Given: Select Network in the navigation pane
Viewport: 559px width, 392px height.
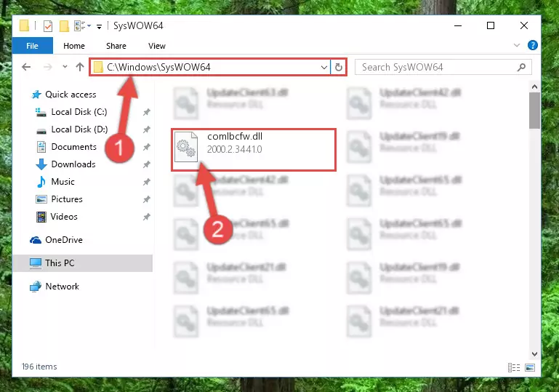Looking at the screenshot, I should coord(55,287).
